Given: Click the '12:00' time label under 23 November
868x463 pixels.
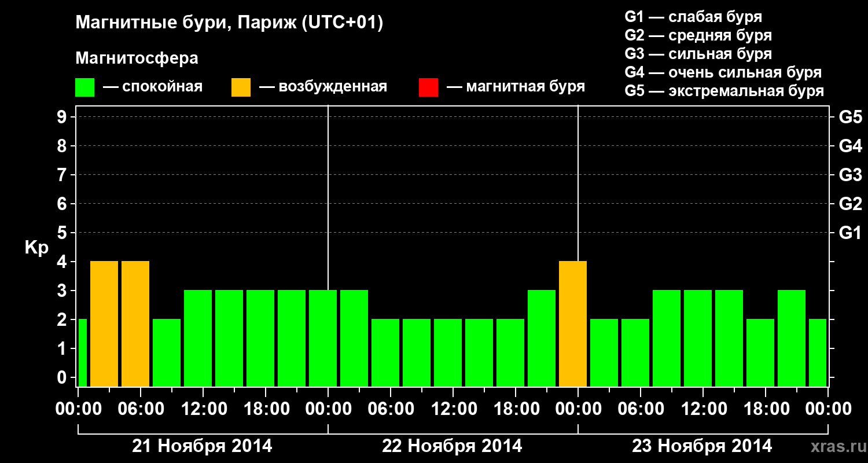Looking at the screenshot, I should tap(703, 409).
